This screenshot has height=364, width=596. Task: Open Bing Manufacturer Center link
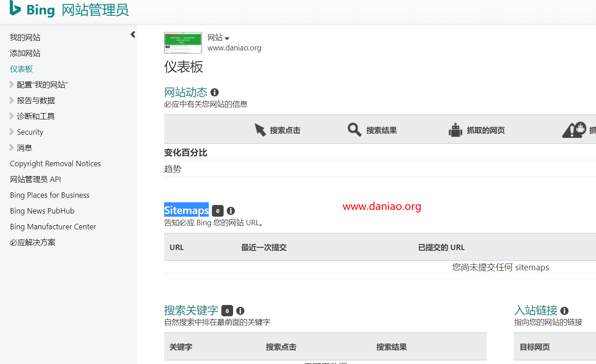coord(53,227)
